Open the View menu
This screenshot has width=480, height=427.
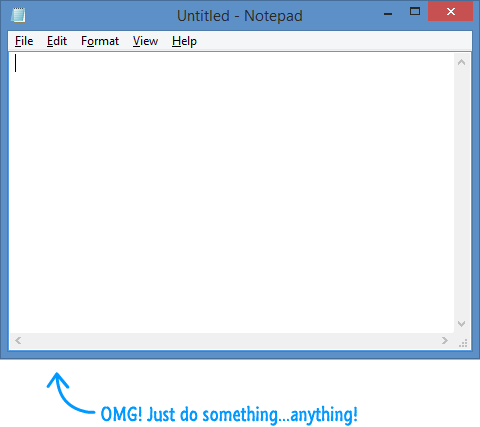145,41
